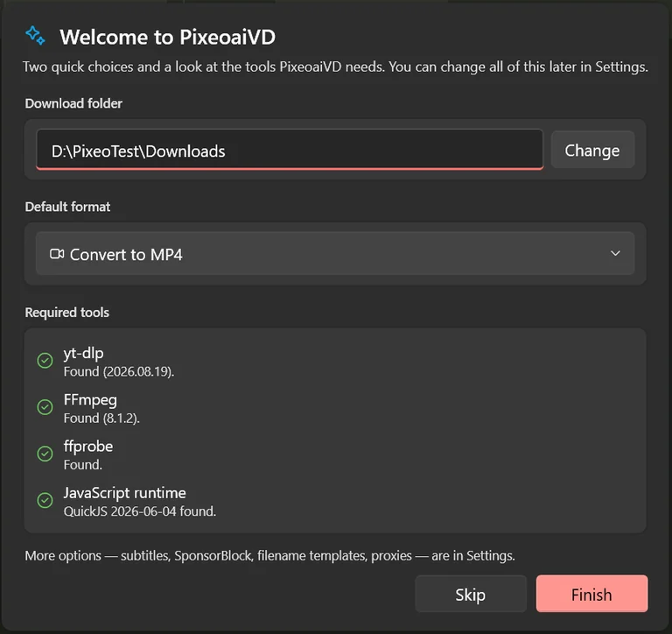Click the 'Default format' label
672x634 pixels.
67,207
